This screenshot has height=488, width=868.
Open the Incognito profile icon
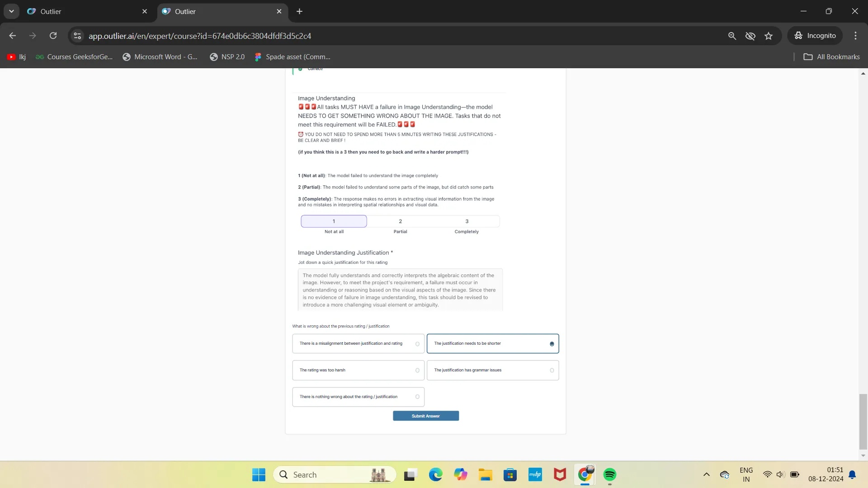pos(815,36)
